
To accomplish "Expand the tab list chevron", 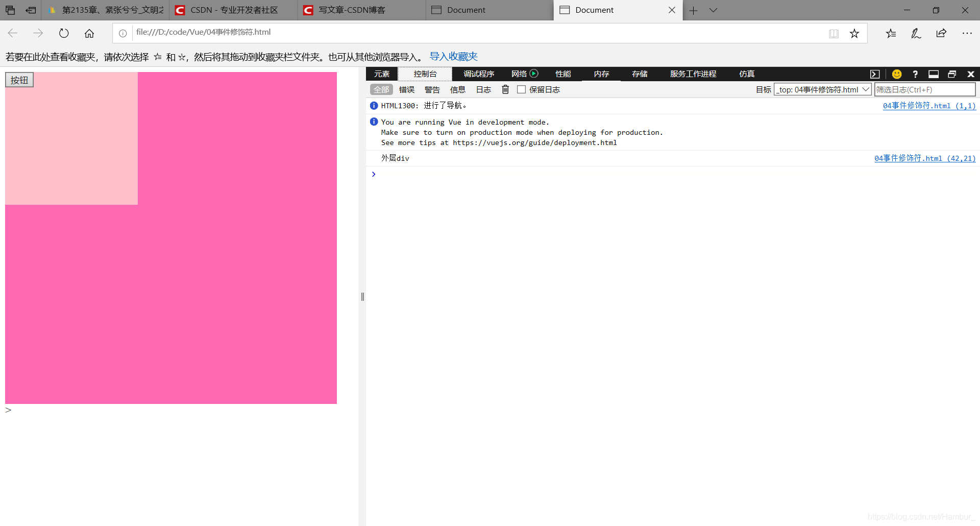I will click(x=714, y=10).
